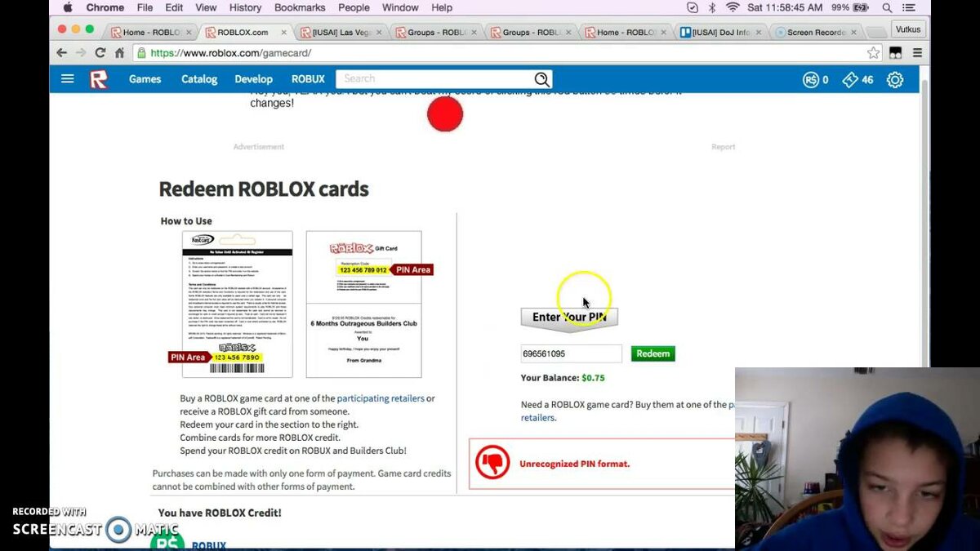Click the Enter Your PIN banner
The width and height of the screenshot is (980, 551).
[x=569, y=318]
